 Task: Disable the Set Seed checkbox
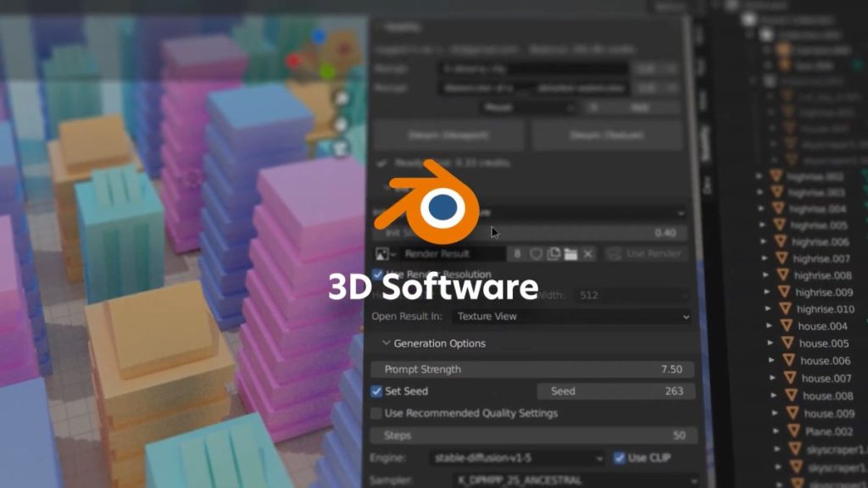click(377, 391)
